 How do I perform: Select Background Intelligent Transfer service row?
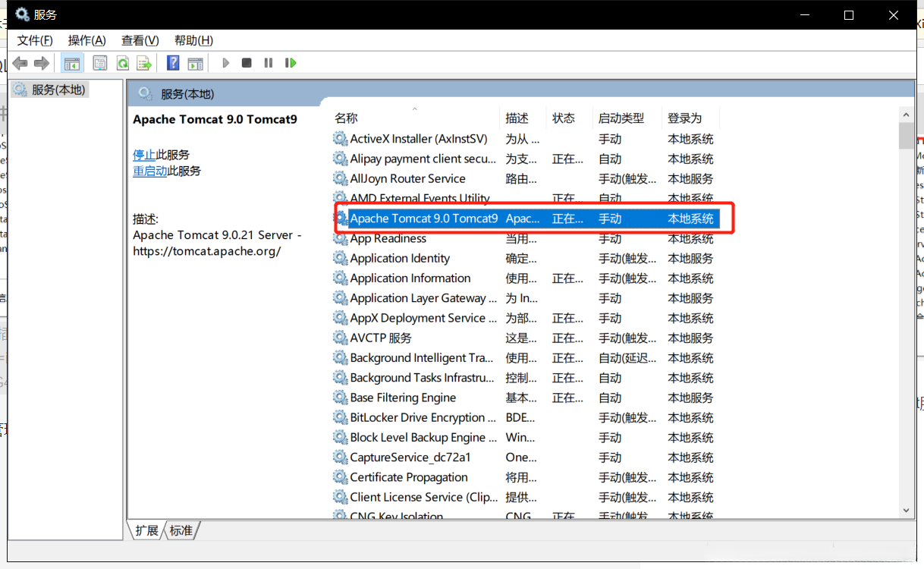pos(526,357)
